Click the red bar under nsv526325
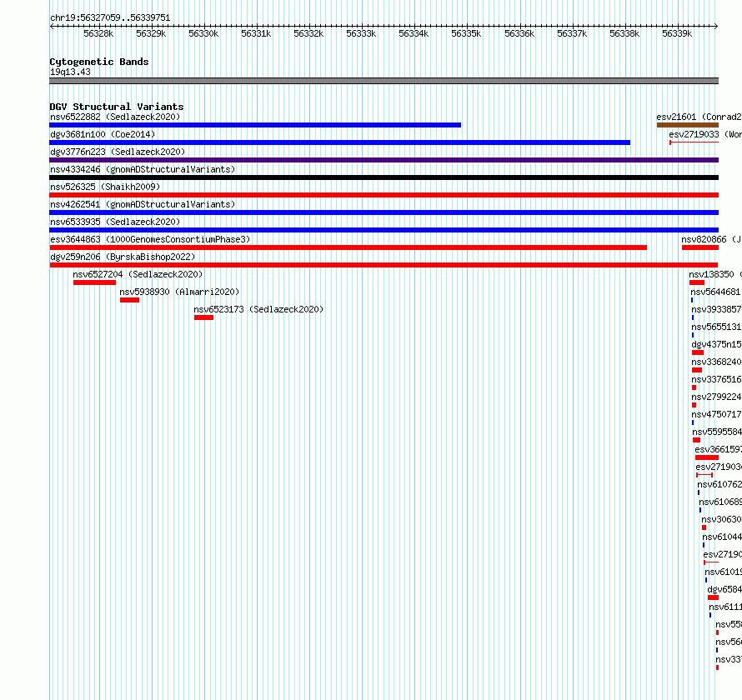Screen dimensions: 742x700 coord(384,195)
